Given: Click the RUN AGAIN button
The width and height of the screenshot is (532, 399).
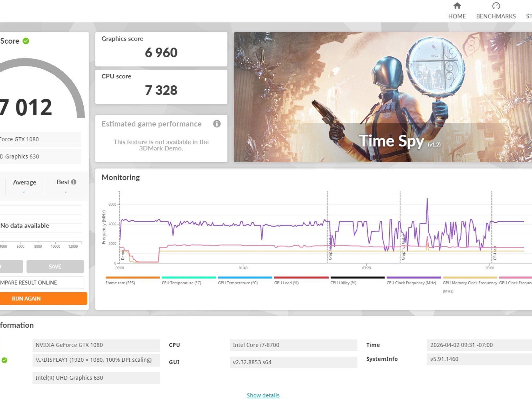Looking at the screenshot, I should pos(44,298).
